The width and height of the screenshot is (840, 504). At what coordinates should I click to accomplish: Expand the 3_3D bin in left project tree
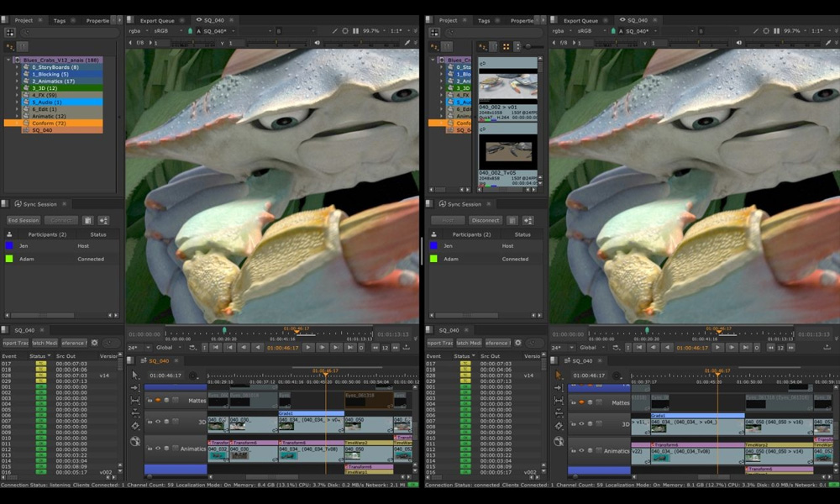tap(16, 87)
